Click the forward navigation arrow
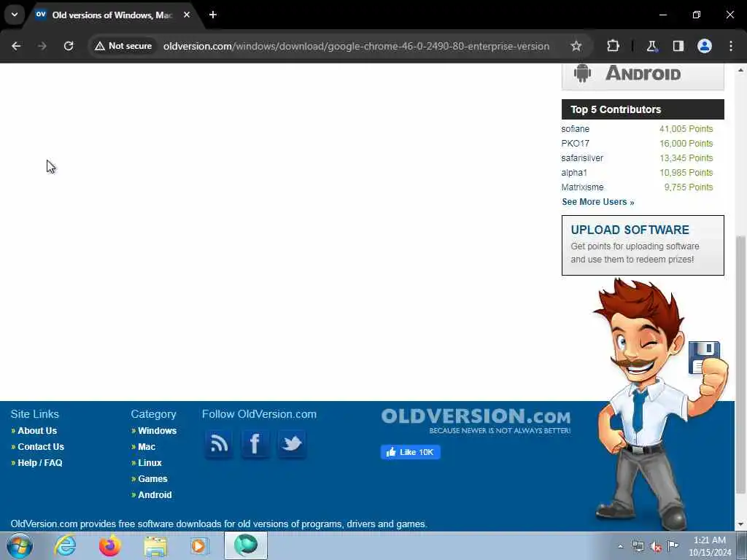Viewport: 747px width, 560px height. coord(42,46)
